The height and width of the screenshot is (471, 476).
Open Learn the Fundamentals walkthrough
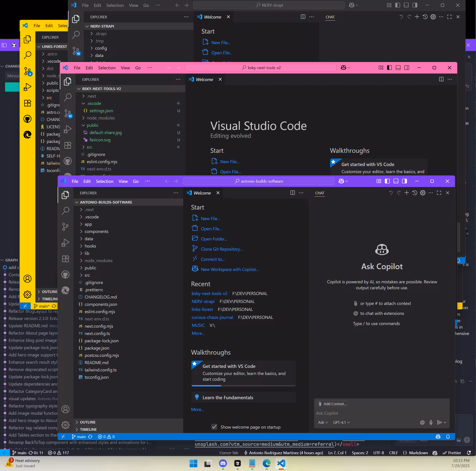click(244, 397)
